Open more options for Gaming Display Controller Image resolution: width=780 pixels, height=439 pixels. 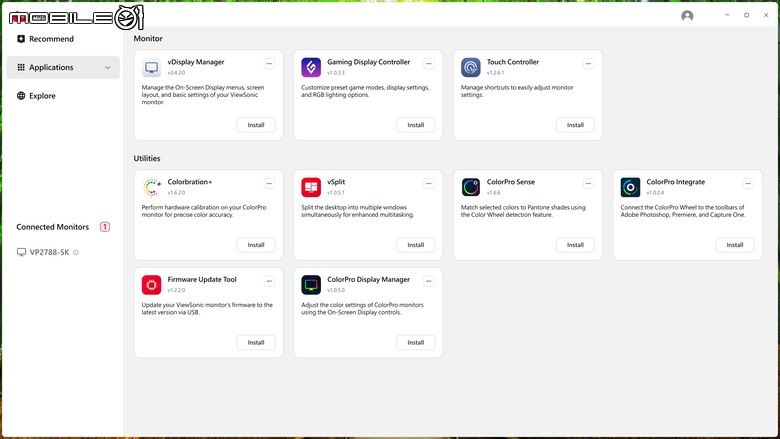click(x=429, y=63)
